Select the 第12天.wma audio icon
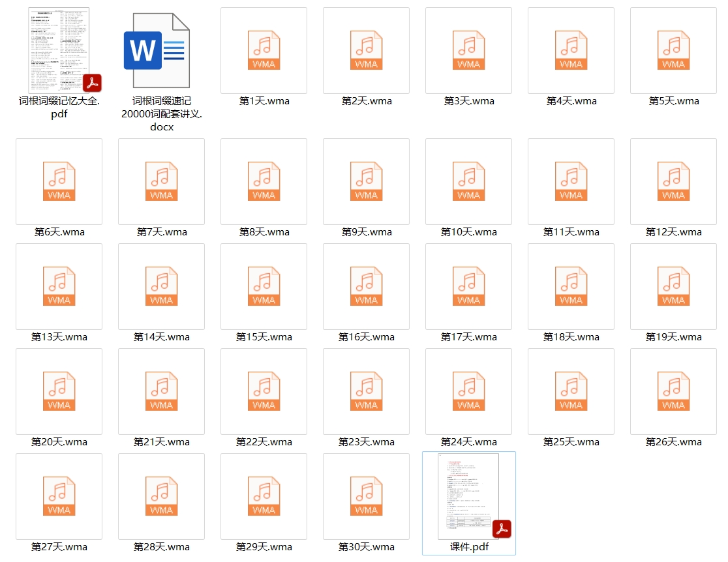Screen dimensions: 728x562 673,181
